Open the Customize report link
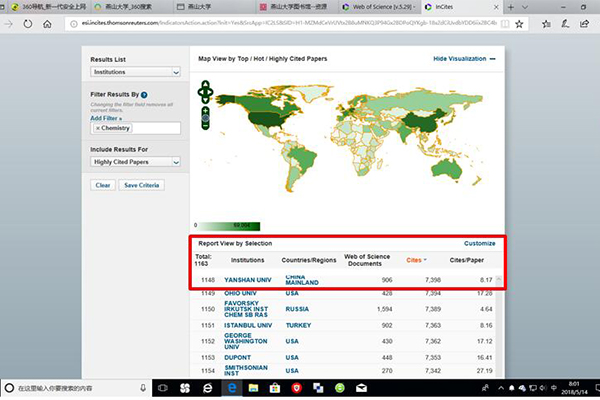The image size is (600, 400). (x=479, y=243)
